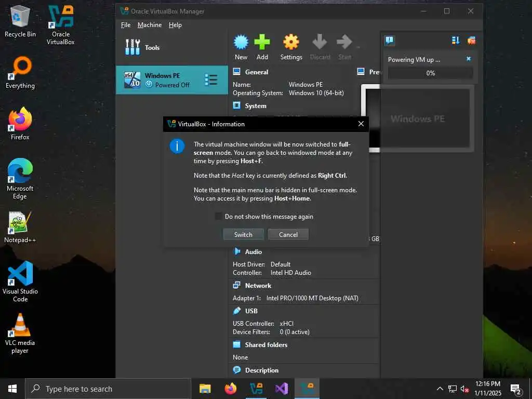Click the Switch button in the dialog

click(243, 234)
